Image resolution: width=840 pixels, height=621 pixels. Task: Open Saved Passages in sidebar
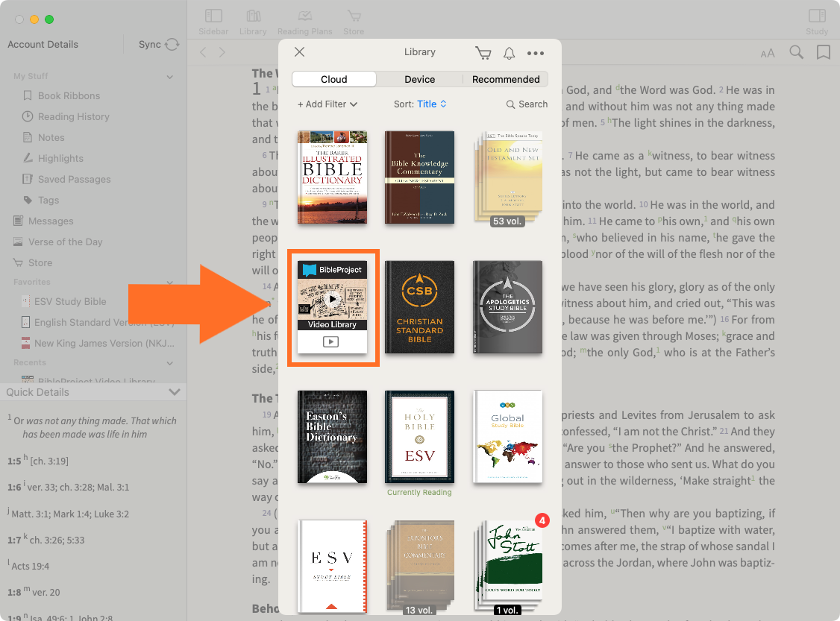(x=74, y=180)
